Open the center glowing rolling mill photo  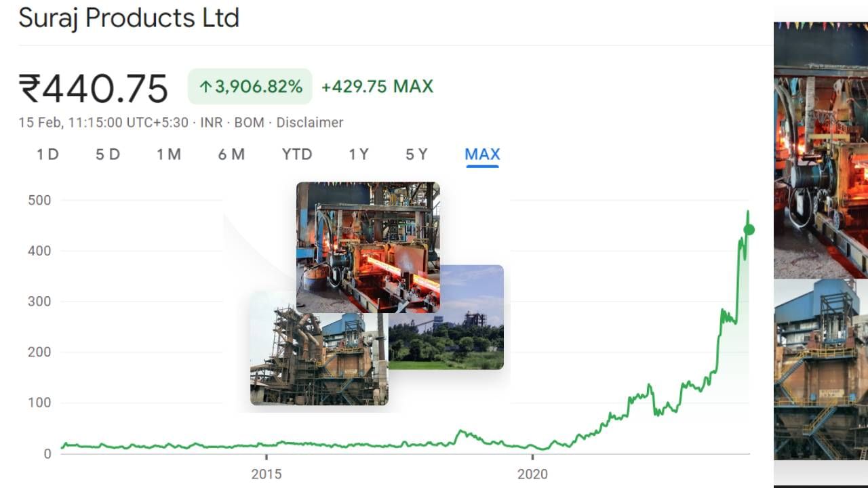point(368,247)
